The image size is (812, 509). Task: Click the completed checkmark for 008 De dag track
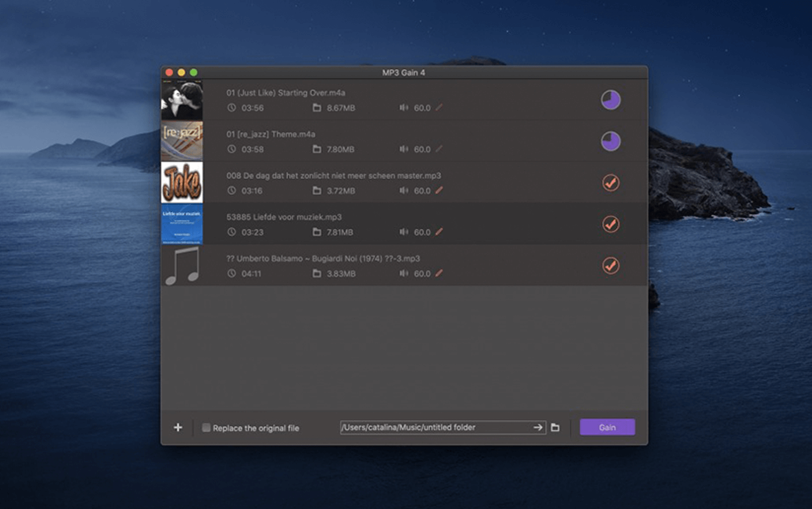coord(611,183)
